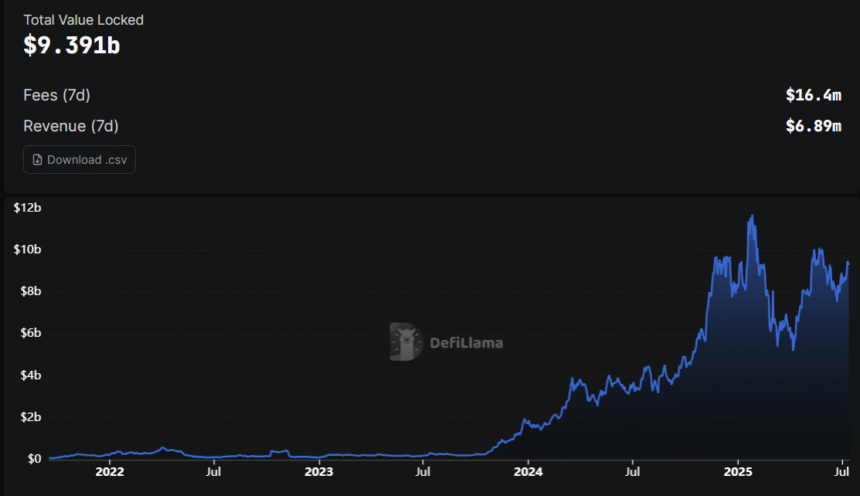Click the $2b y-axis label
Screen dimensions: 860x496
27,417
